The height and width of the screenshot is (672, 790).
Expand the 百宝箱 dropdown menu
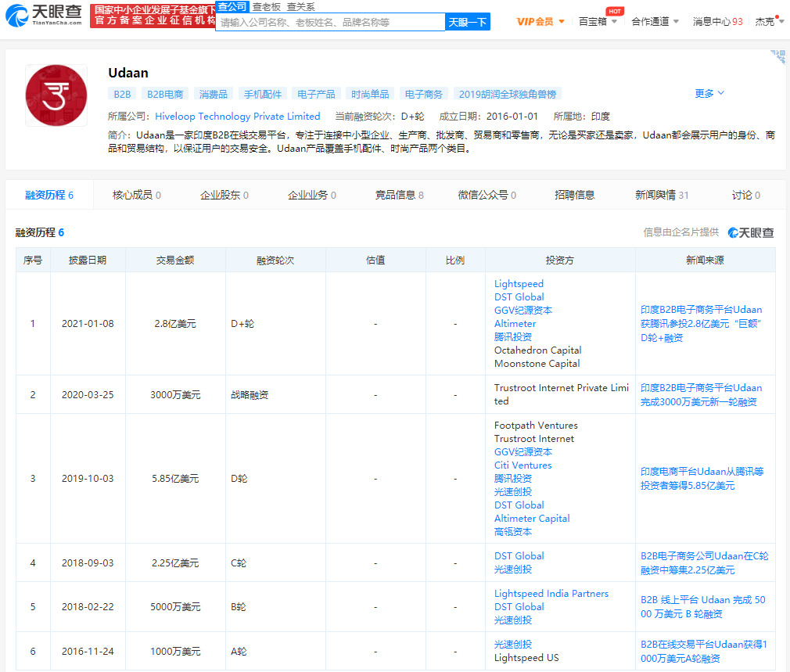click(598, 22)
